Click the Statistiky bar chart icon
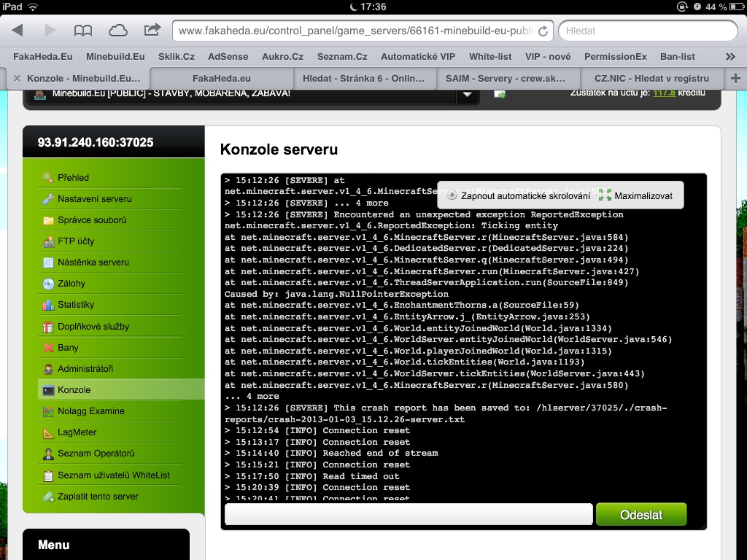The width and height of the screenshot is (747, 560). (x=48, y=305)
